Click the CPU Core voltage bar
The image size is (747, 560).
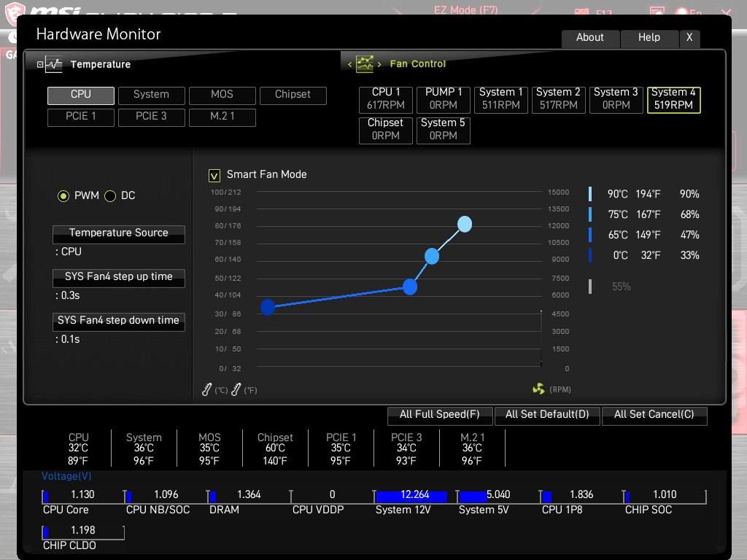[83, 496]
